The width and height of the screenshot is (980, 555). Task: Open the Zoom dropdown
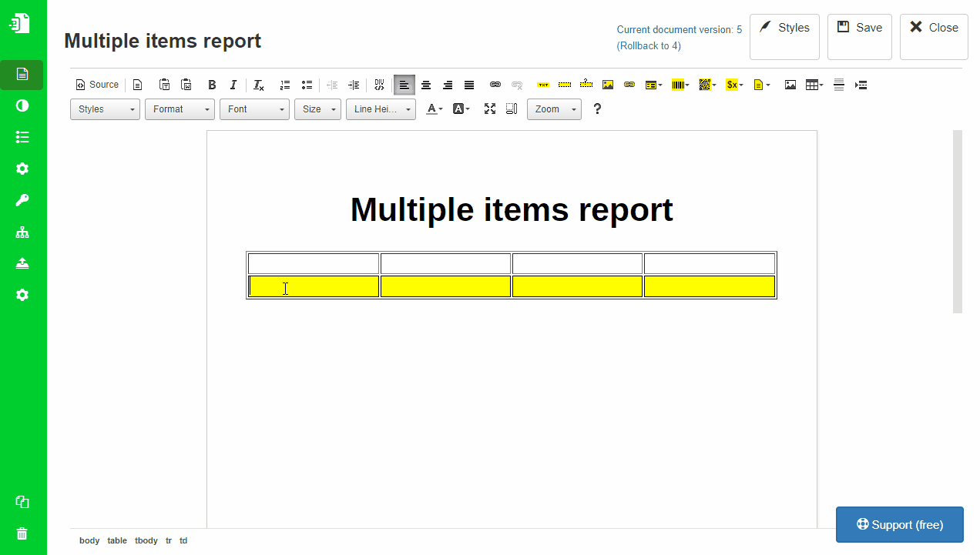tap(553, 109)
